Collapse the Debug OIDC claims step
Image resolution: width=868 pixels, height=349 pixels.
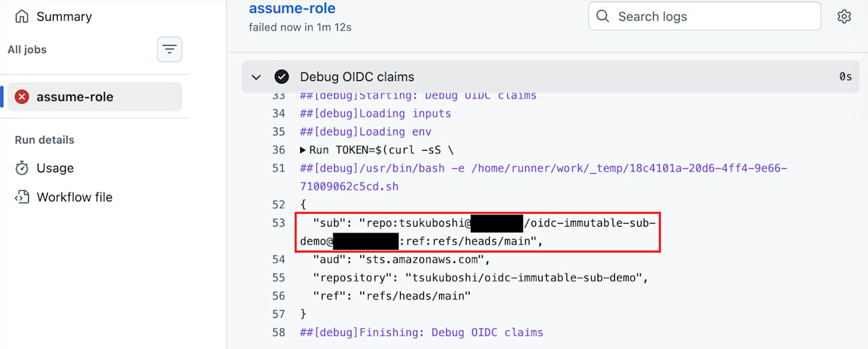pos(255,77)
